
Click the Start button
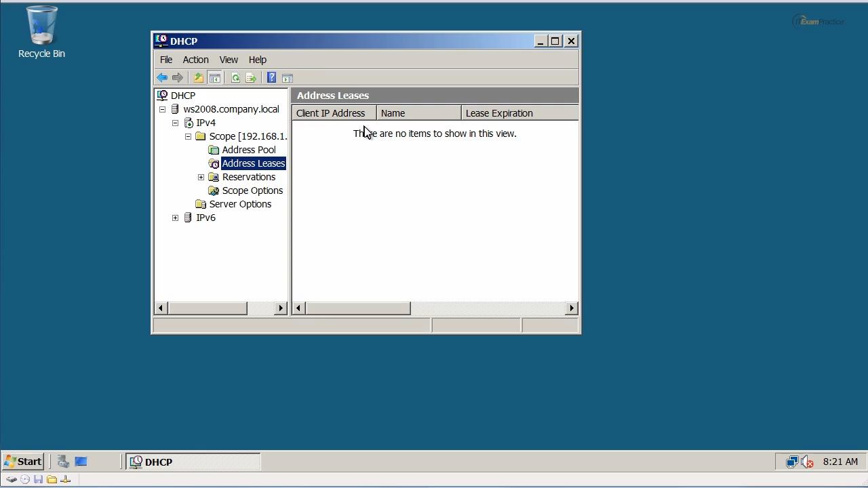point(23,462)
